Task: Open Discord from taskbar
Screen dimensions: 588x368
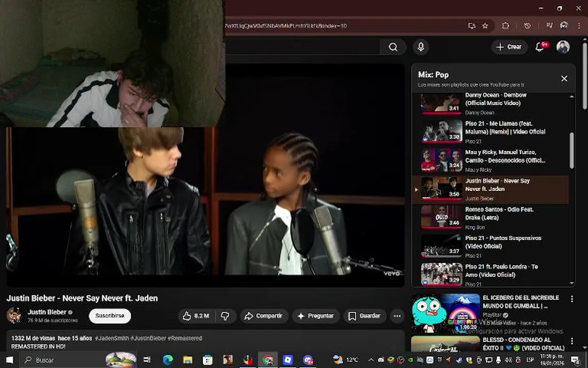Action: [308, 360]
